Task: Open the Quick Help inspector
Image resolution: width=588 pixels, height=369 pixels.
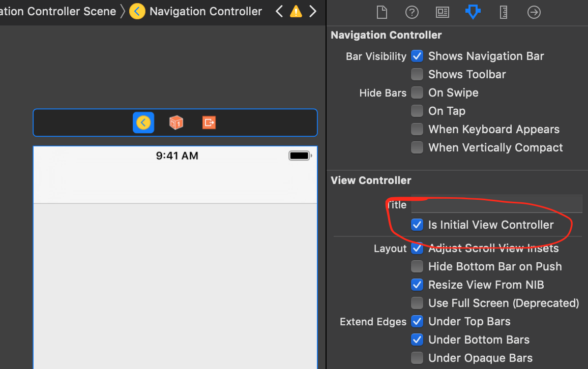Action: (x=411, y=12)
